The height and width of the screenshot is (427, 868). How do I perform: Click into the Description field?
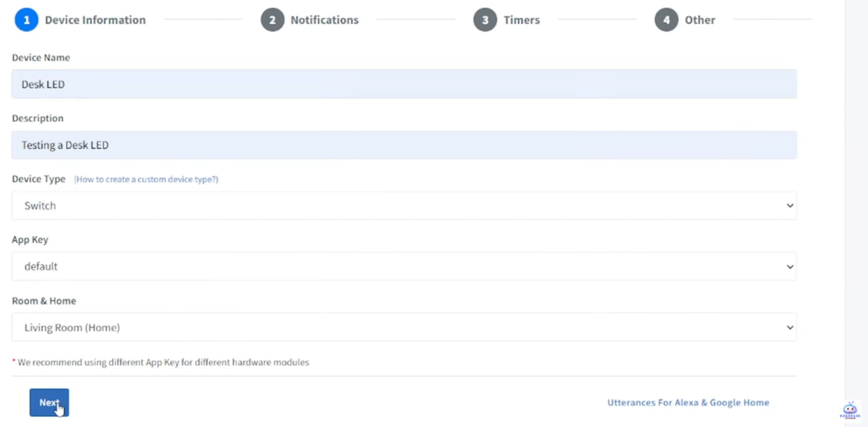coord(404,145)
